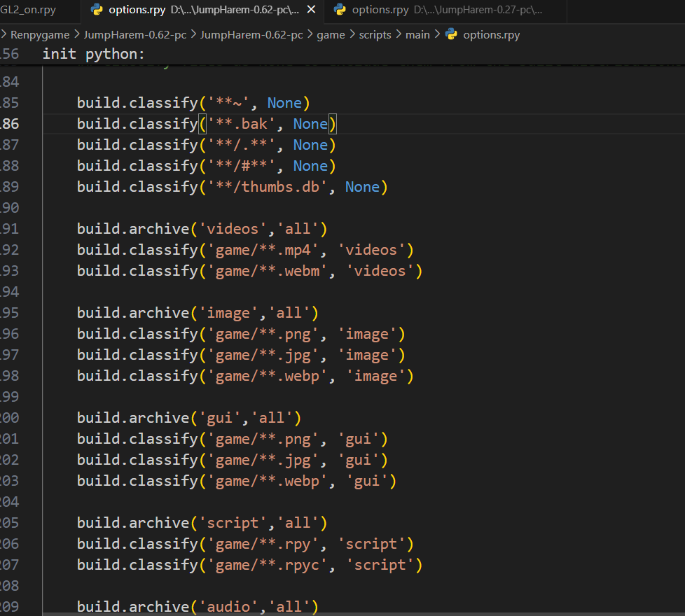Viewport: 685px width, 616px height.
Task: Click 'game/**.jpg' on the gui line
Action: (263, 460)
